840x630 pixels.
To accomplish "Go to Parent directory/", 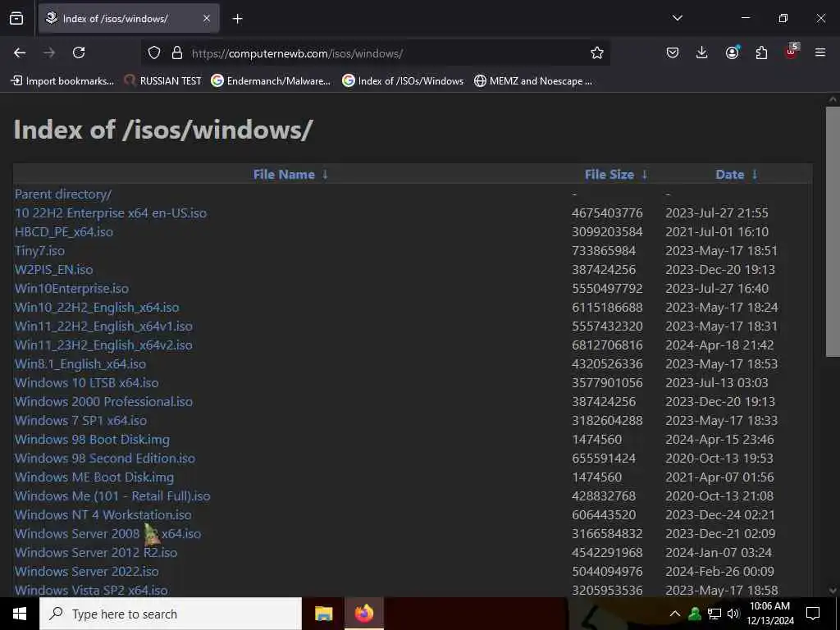I will [x=63, y=194].
